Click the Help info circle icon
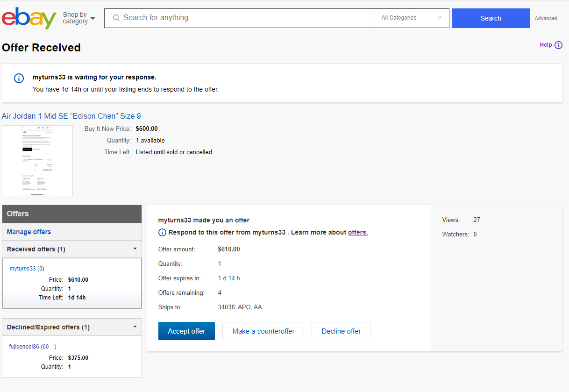Viewport: 569px width, 392px height. coord(558,45)
